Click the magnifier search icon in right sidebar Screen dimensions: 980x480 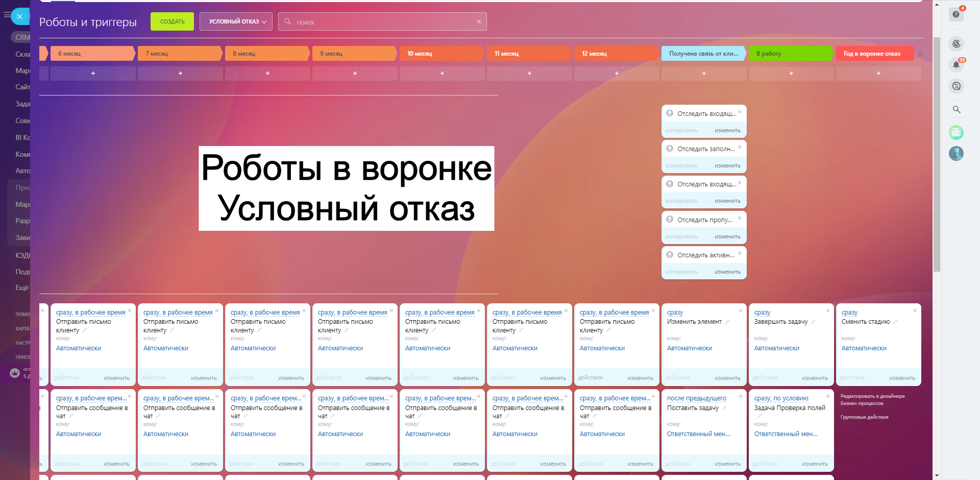(x=956, y=109)
